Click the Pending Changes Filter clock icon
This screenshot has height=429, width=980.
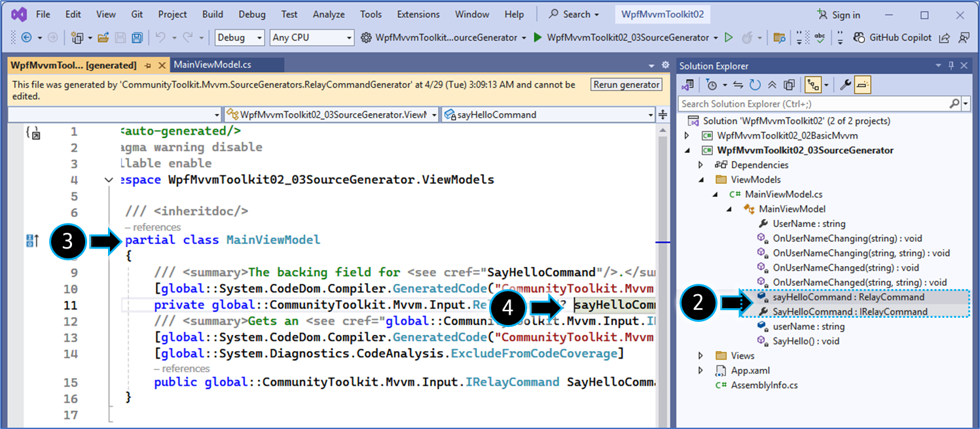point(712,84)
